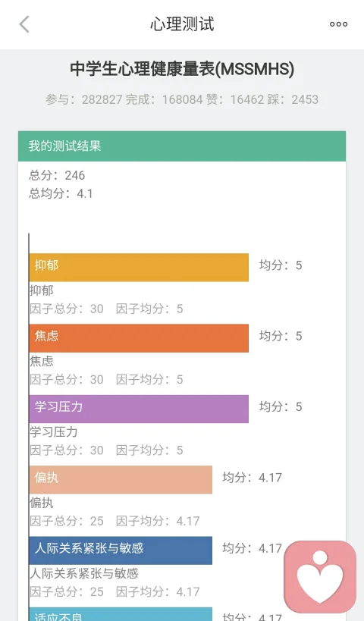
Task: Tap the 总分：246 score text
Action: pos(57,175)
